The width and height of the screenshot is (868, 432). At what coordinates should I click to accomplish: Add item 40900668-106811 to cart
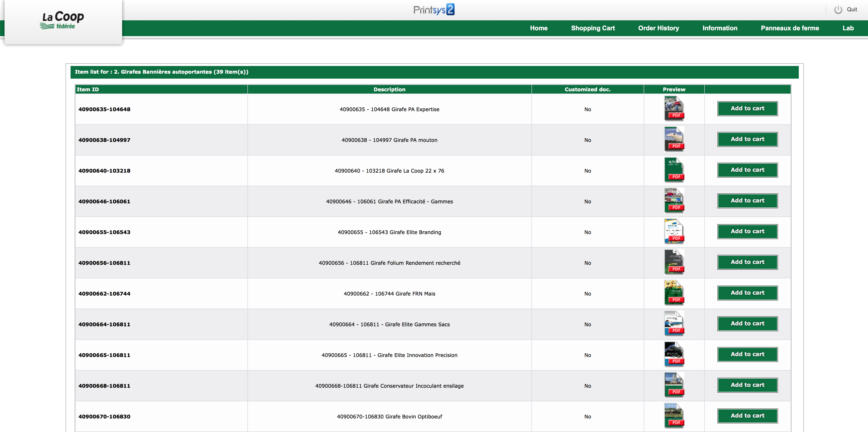[747, 385]
